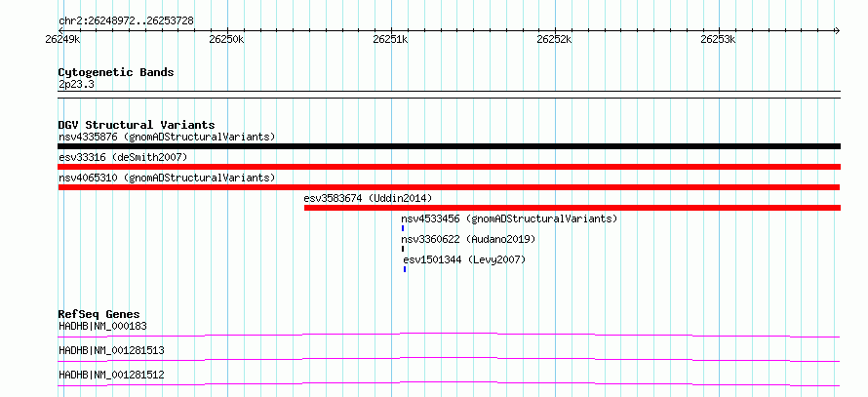Click the 26251k ruler tick label

(x=390, y=39)
